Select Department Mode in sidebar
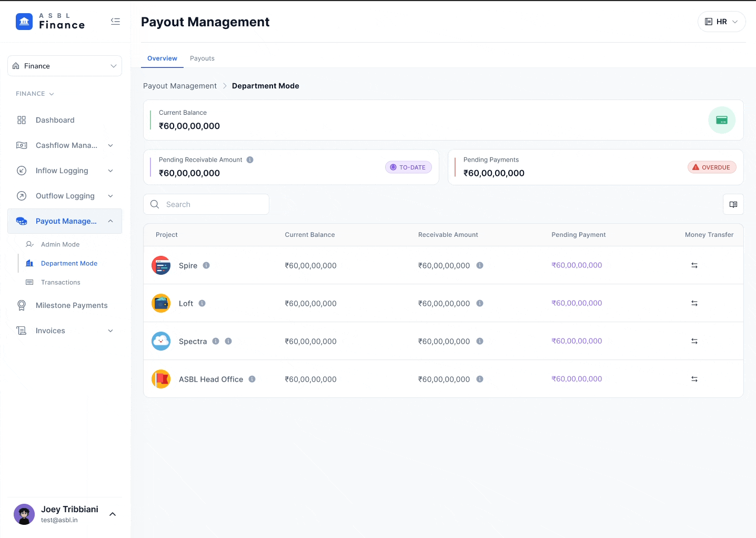The image size is (756, 538). coord(69,263)
